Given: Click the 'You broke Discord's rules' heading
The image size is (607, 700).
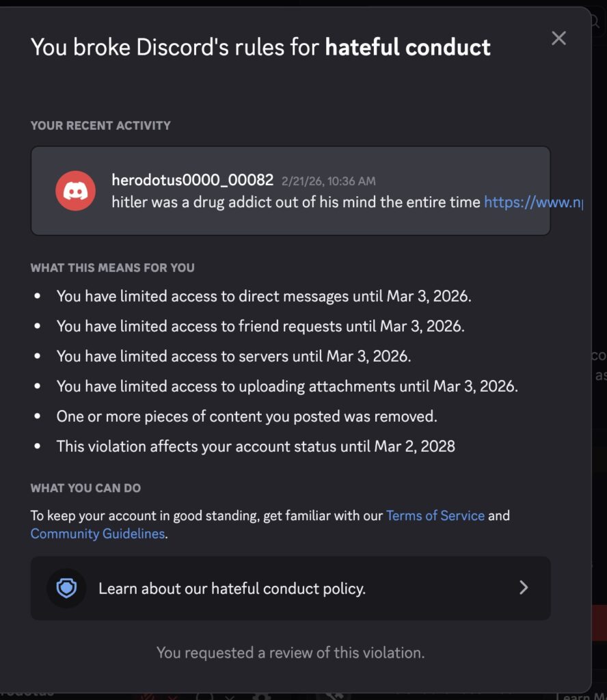Looking at the screenshot, I should coord(260,47).
